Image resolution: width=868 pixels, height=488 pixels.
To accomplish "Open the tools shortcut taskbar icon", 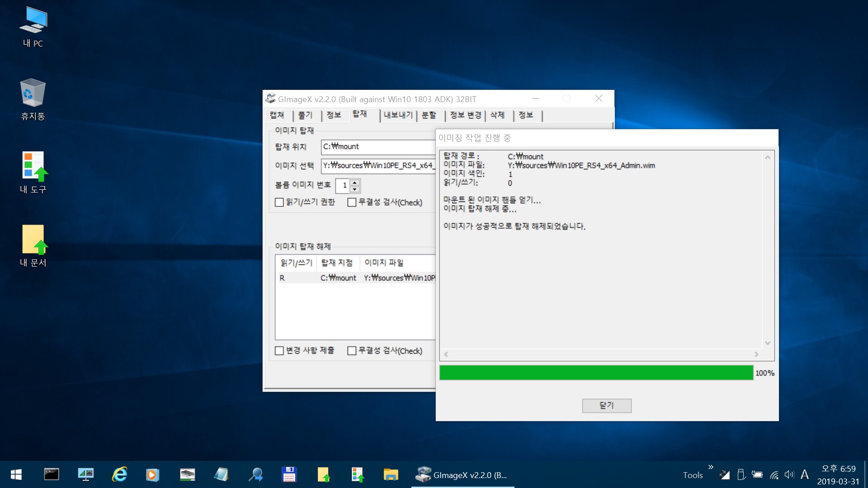I will [x=358, y=474].
